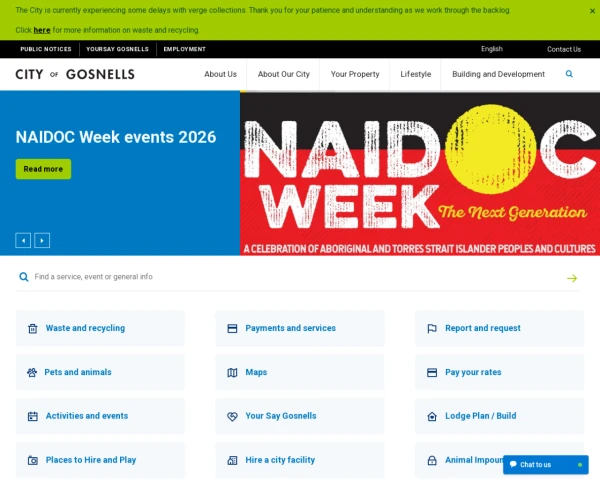Open Pets and animals tile
This screenshot has height=480, width=600.
point(100,372)
